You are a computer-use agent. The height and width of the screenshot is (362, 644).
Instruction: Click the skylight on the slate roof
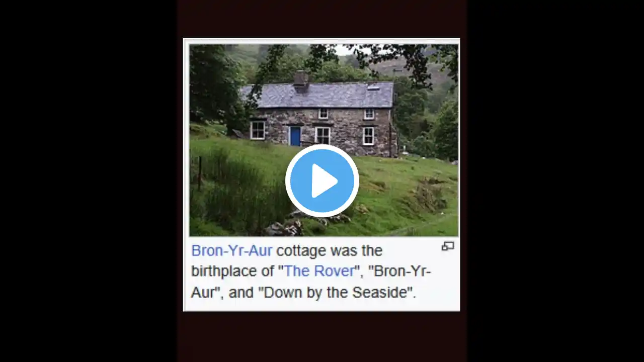(x=374, y=87)
